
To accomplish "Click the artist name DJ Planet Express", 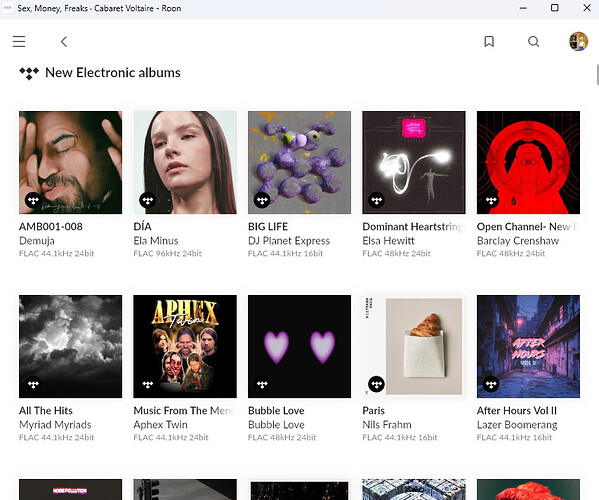I will (289, 241).
